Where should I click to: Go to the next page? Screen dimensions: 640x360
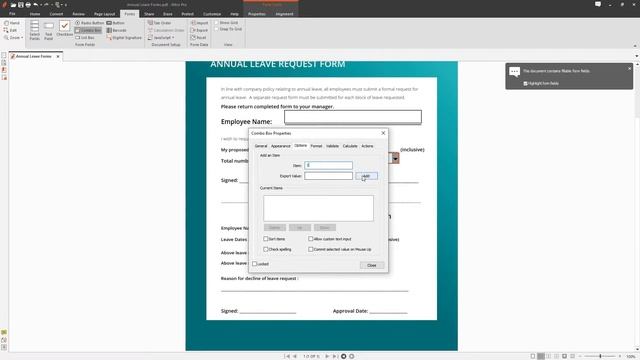click(327, 356)
